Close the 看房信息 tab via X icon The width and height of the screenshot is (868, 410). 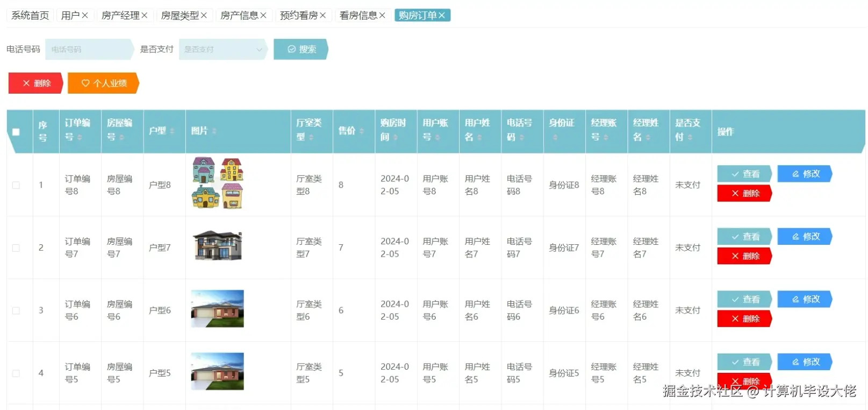pos(382,16)
